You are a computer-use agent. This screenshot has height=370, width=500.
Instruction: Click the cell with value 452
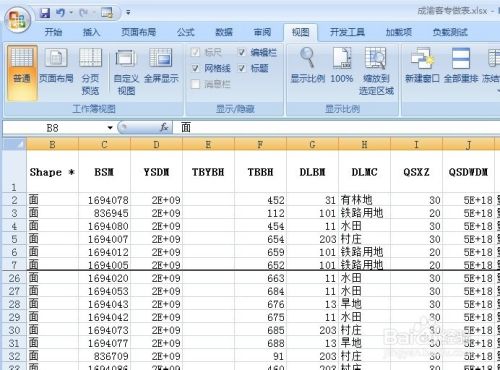[260, 200]
